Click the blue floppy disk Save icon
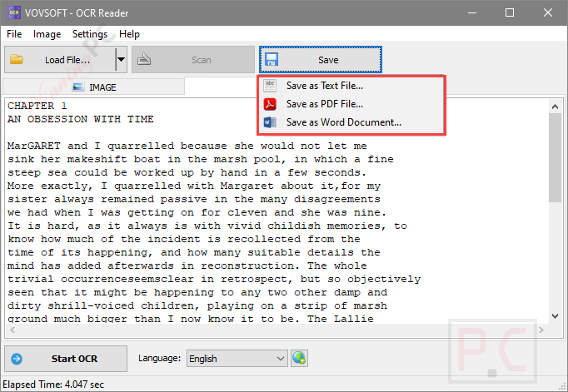Image resolution: width=568 pixels, height=392 pixels. (x=272, y=59)
